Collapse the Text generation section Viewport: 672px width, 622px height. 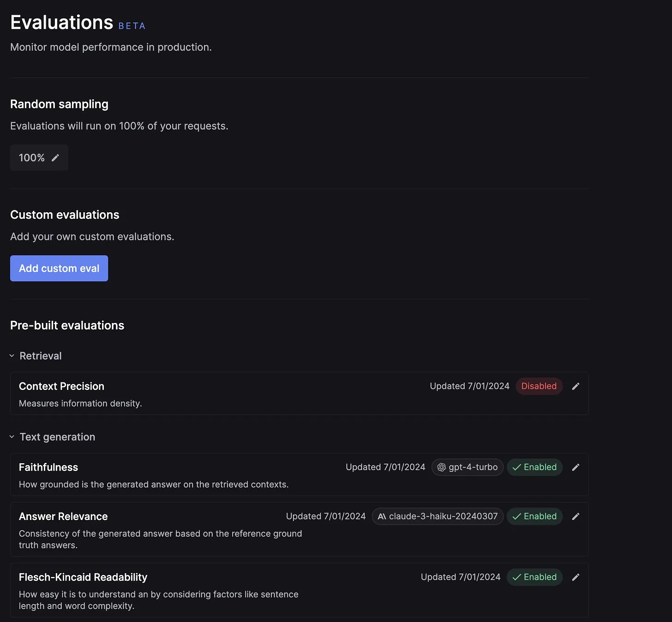click(x=12, y=437)
